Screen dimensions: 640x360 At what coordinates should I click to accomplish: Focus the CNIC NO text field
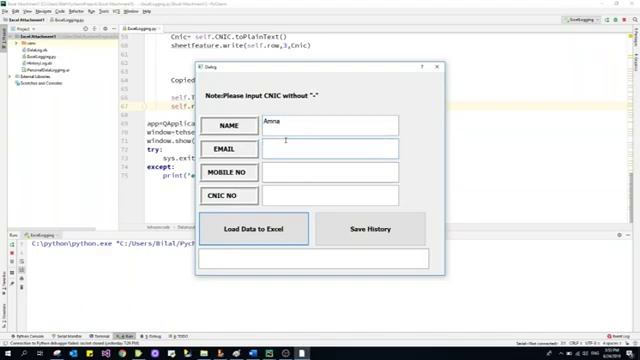(330, 196)
